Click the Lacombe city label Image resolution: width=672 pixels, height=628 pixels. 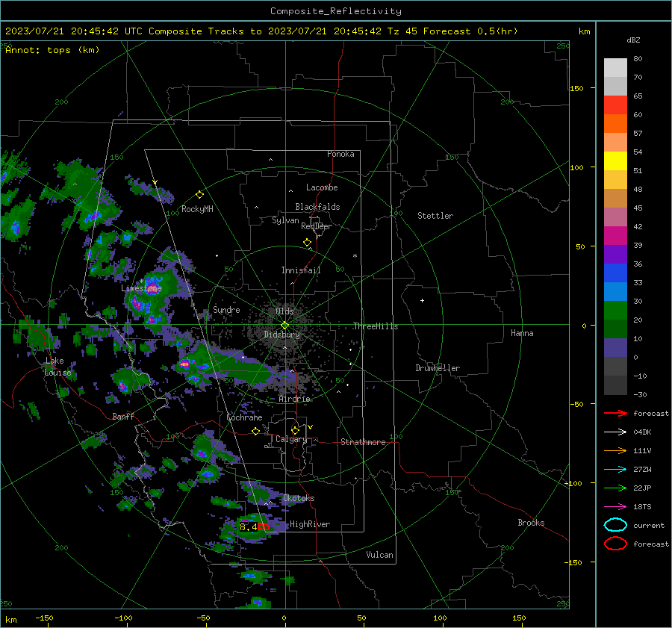(x=322, y=187)
